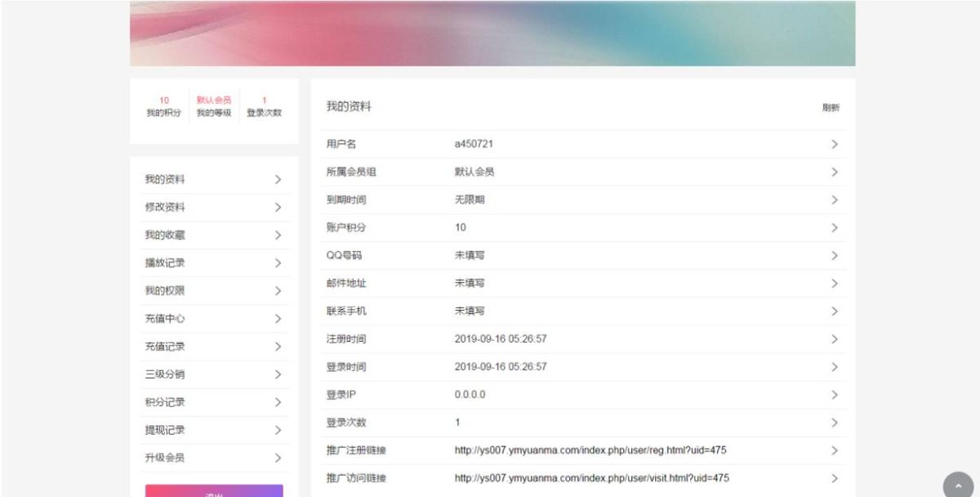Click the arrow on the 登录次数 row
This screenshot has width=980, height=497.
pos(835,422)
